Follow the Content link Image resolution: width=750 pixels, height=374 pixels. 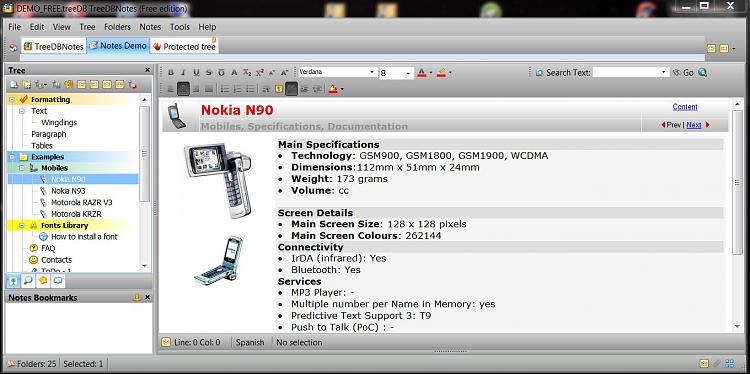[x=685, y=107]
